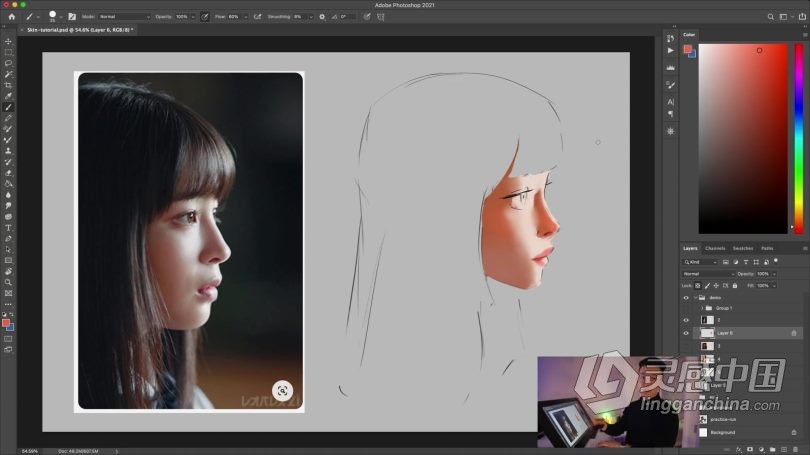Switch to the Paths tab
This screenshot has height=455, width=810.
click(767, 248)
